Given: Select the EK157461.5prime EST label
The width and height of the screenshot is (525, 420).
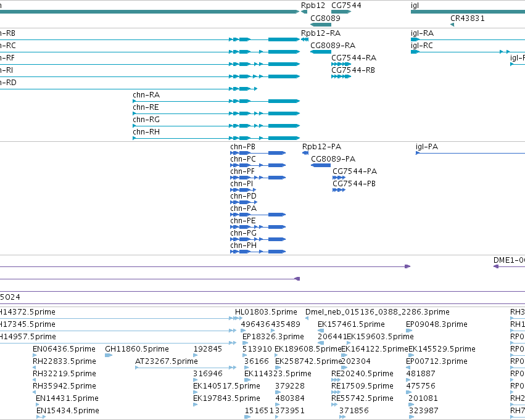Looking at the screenshot, I should tap(351, 324).
